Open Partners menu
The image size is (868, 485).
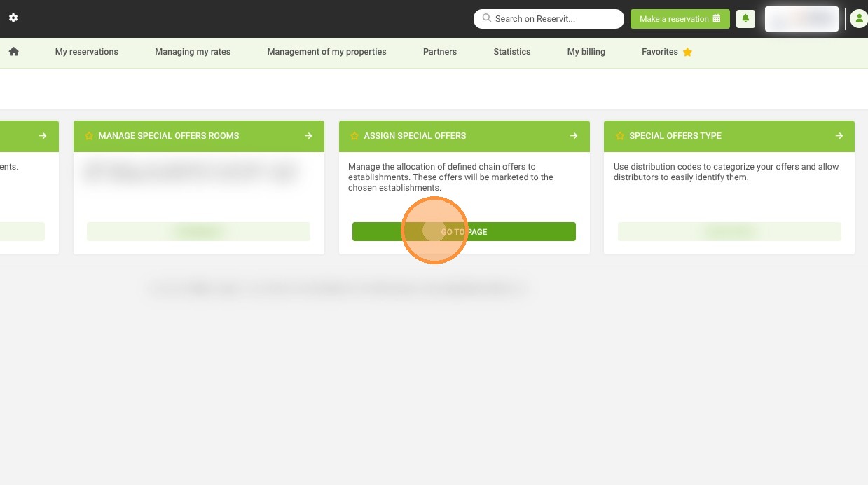440,52
